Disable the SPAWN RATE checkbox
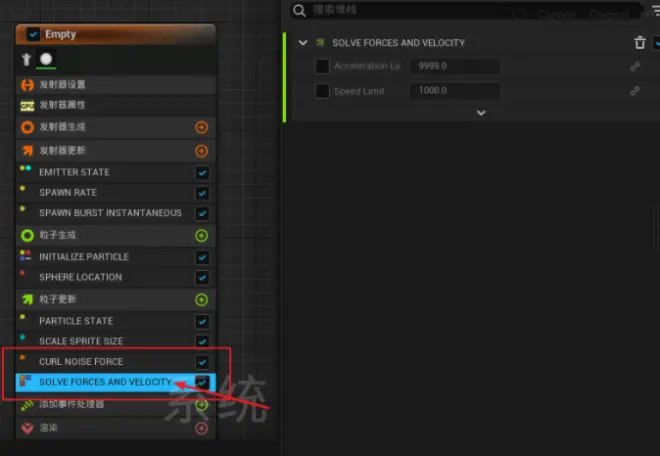The image size is (660, 456). 202,193
